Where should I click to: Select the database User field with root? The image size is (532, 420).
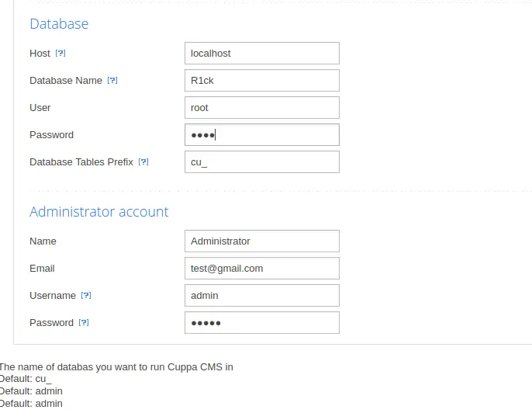point(261,108)
